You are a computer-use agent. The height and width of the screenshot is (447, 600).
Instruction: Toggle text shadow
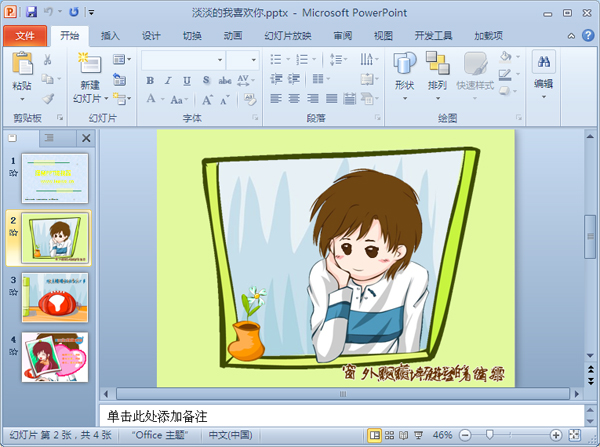tap(206, 80)
